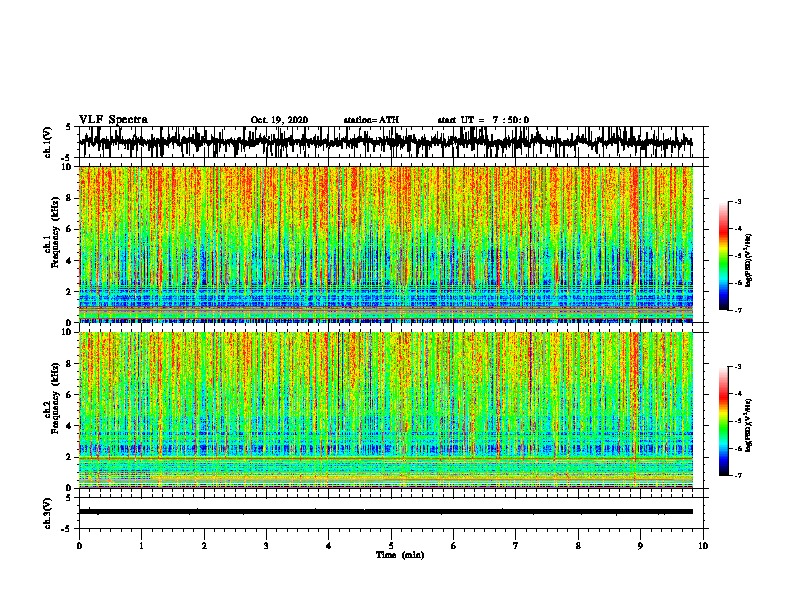Screen dimensions: 792x612
Task: Click time axis tick label "1"
Action: click(141, 546)
